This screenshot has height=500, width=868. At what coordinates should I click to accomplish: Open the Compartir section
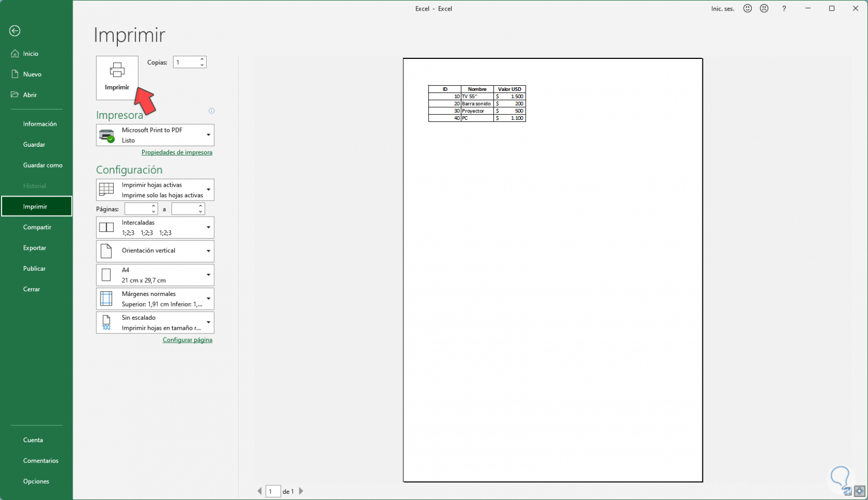(36, 227)
